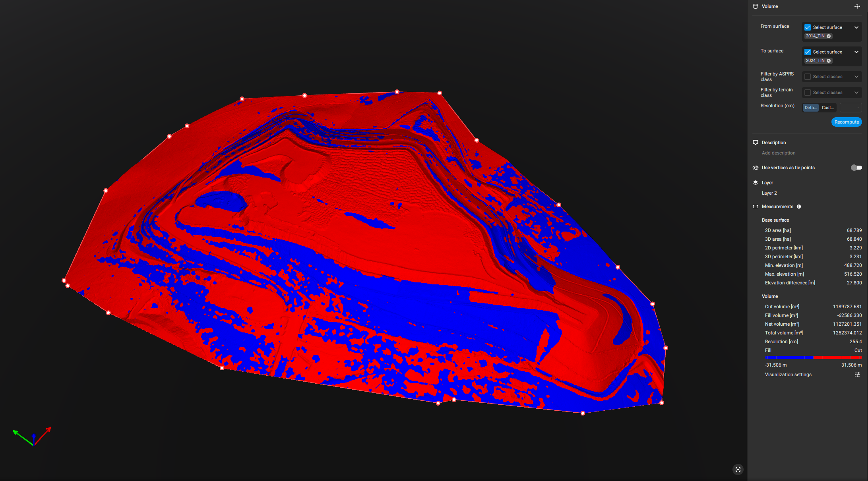
Task: Click the Measurements ruler icon
Action: click(x=755, y=207)
